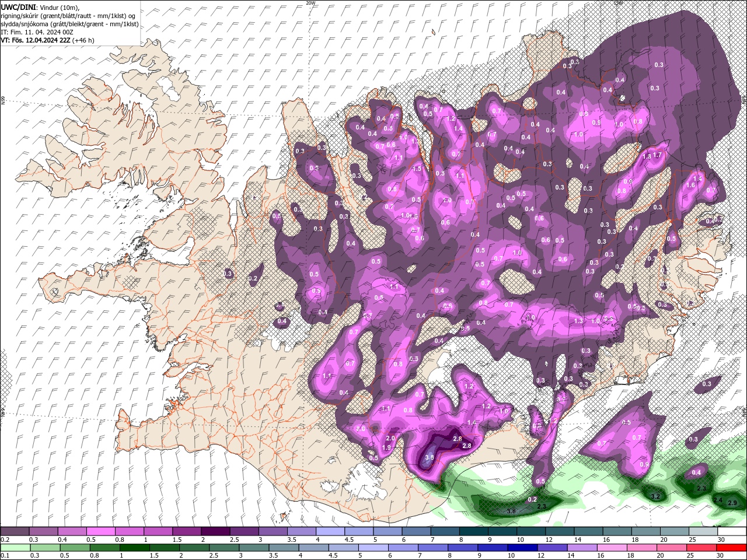
Task: Click the '2.0' snowfall value on the map
Action: (x=390, y=438)
